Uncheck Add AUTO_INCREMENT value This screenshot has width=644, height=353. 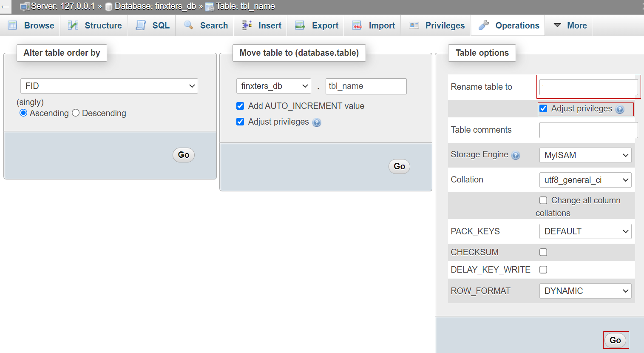tap(240, 106)
